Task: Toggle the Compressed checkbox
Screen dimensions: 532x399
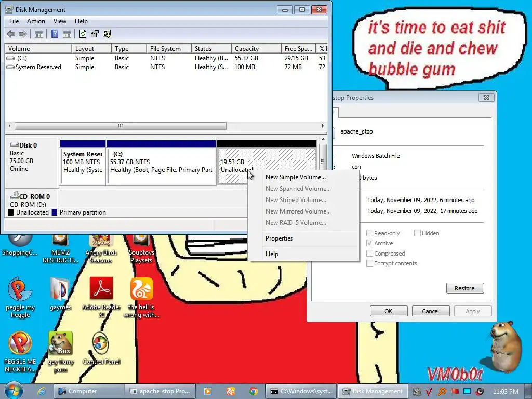Action: pos(370,253)
